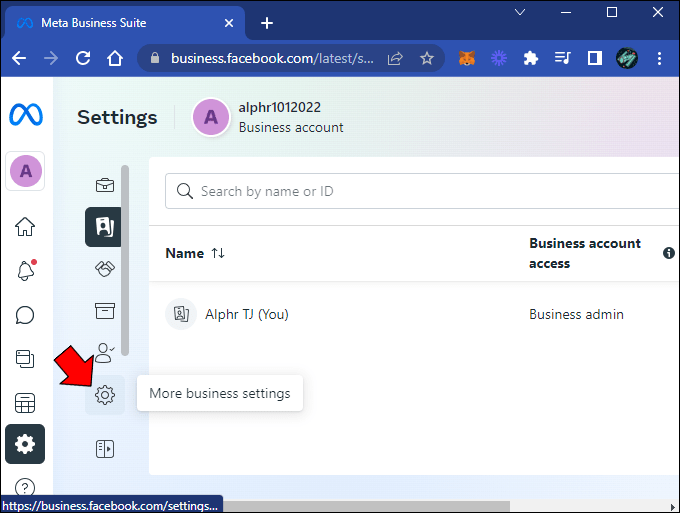Click the settings sidebar vertical scrollbar
Image resolution: width=680 pixels, height=513 pixels.
(125, 260)
